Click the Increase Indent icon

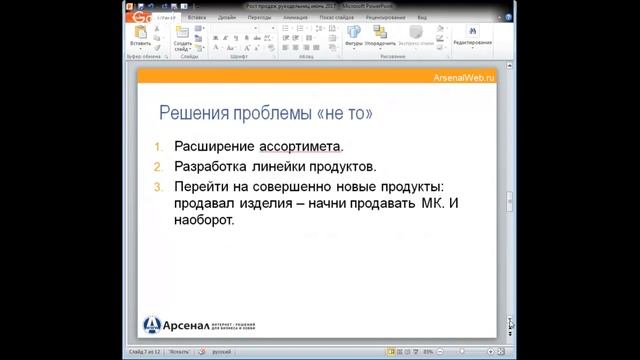[296, 38]
